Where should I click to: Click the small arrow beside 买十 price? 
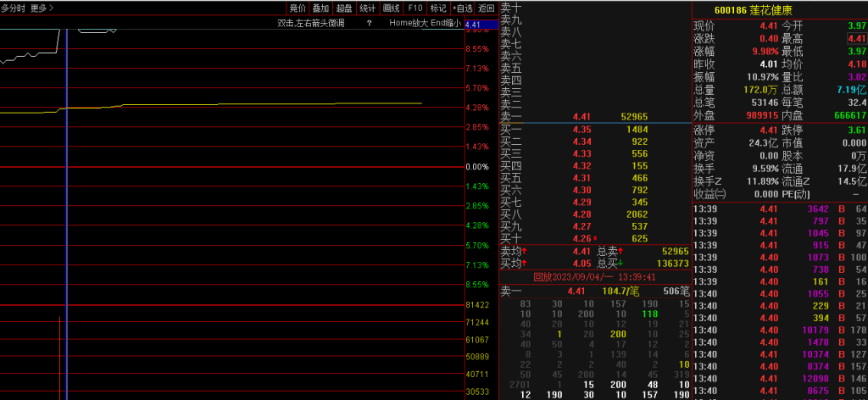click(595, 239)
